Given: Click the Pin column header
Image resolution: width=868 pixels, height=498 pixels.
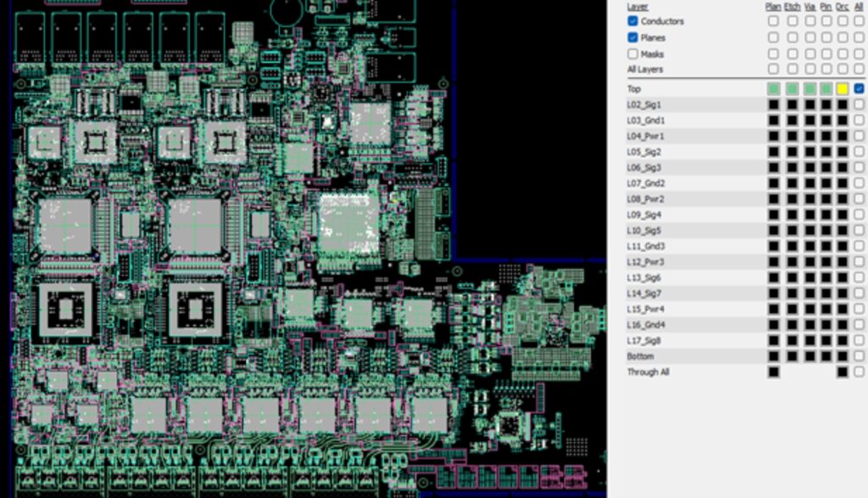Looking at the screenshot, I should pyautogui.click(x=826, y=7).
